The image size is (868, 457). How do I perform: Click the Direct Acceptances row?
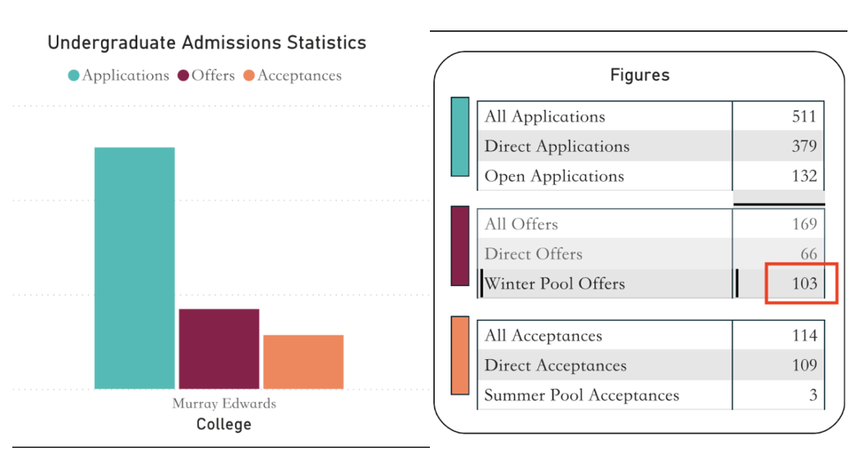click(555, 365)
